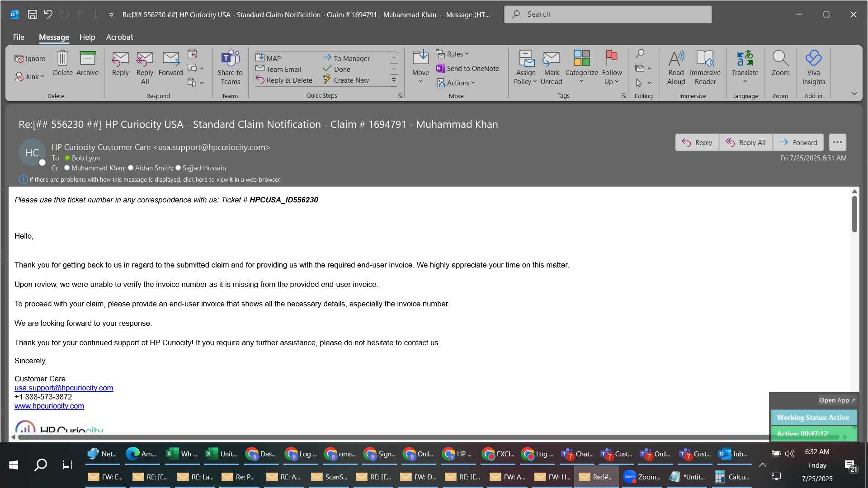This screenshot has height=488, width=868.
Task: Click Forward button in message header
Action: (798, 142)
